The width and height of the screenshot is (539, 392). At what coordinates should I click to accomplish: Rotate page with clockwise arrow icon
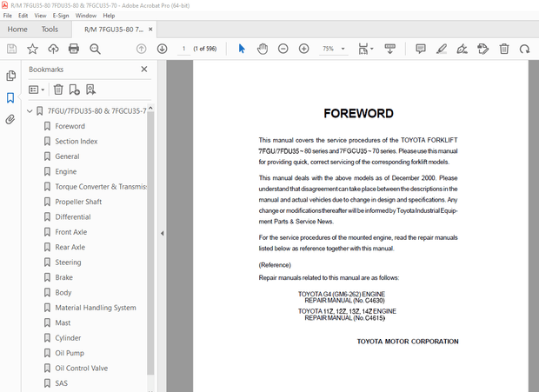tap(524, 49)
